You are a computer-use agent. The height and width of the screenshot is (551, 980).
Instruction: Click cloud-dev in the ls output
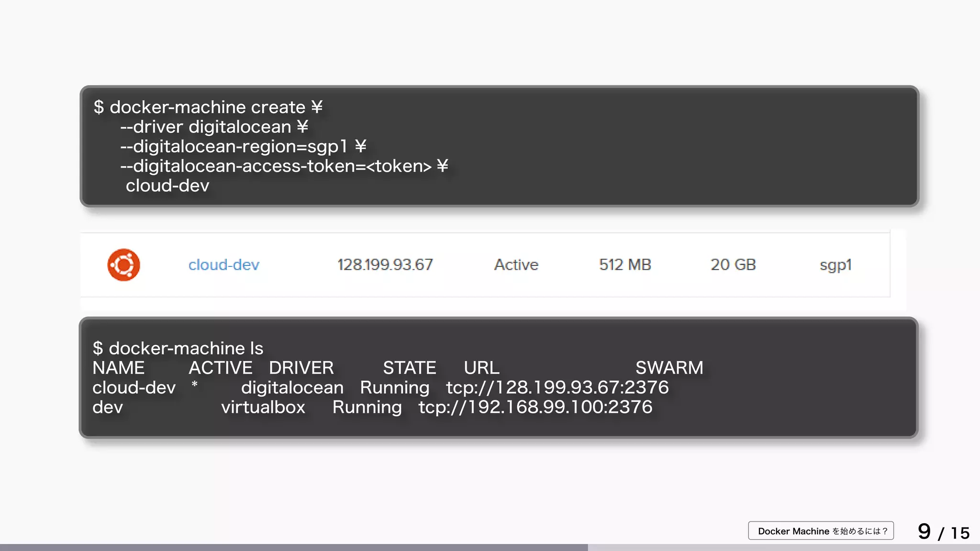tap(134, 387)
